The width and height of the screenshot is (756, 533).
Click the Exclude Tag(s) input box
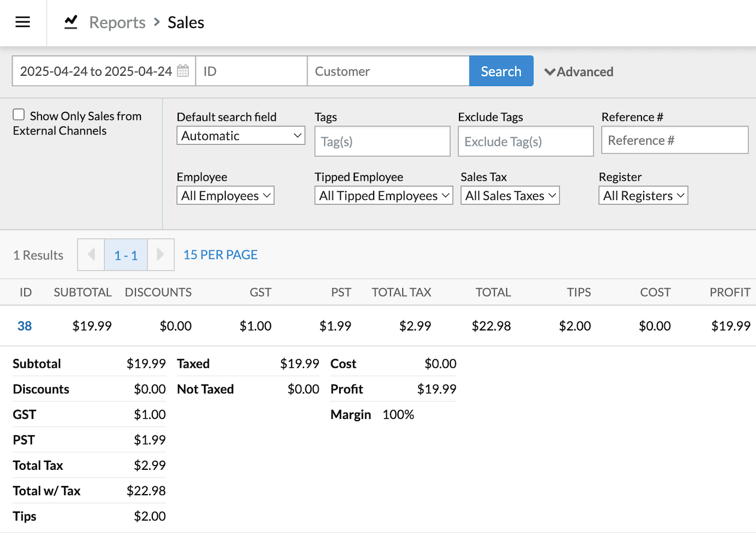coord(526,141)
